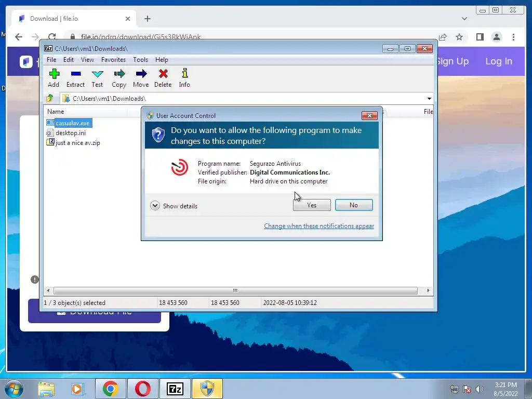Viewport: 532px width, 399px height.
Task: Expand the 7-Zip address path dropdown
Action: pos(429,99)
